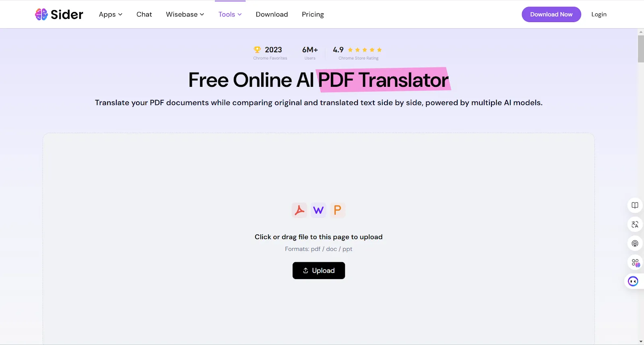
Task: Open the apps grid sidebar icon
Action: 635,263
